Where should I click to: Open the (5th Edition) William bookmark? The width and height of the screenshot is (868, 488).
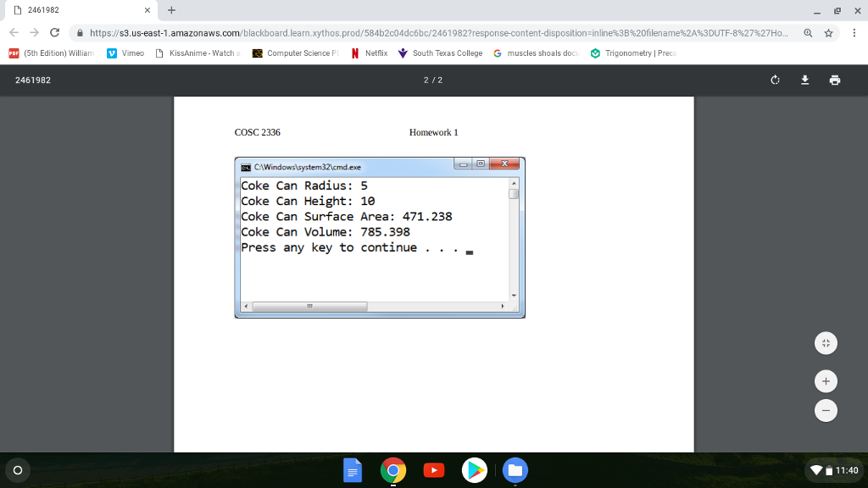(x=52, y=53)
